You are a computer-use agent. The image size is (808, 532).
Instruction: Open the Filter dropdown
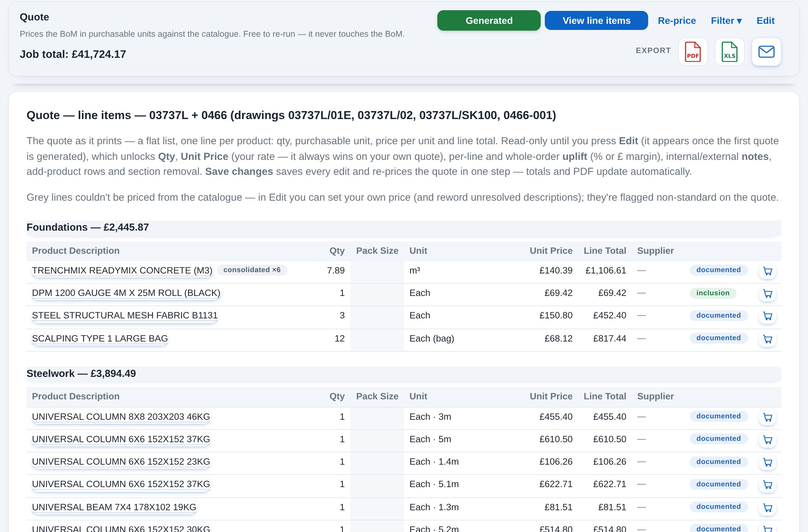click(726, 20)
